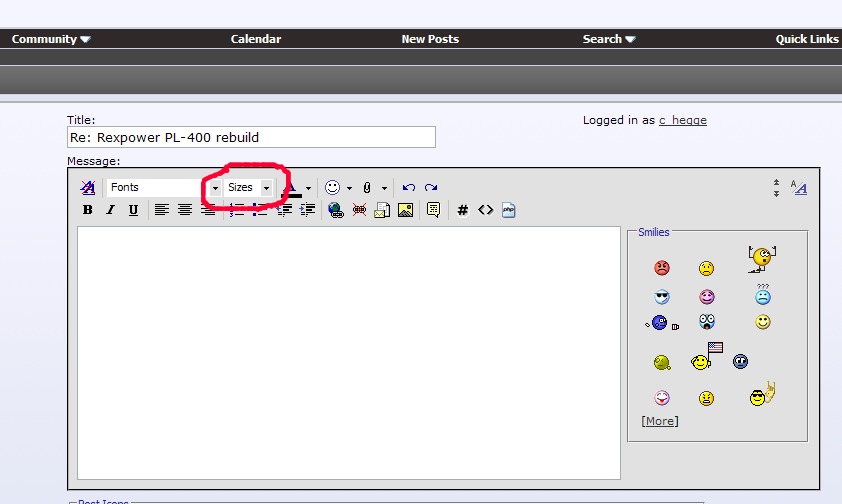Insert an image into the message
The height and width of the screenshot is (504, 842).
click(x=405, y=210)
